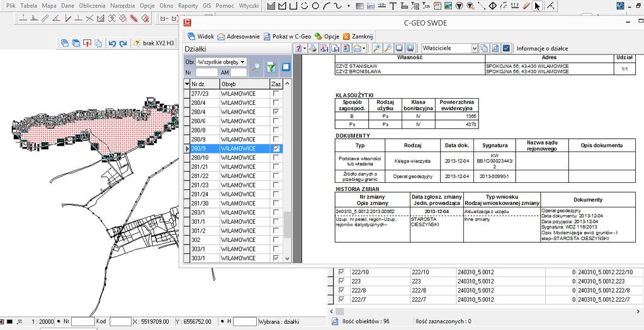Check the box for parcel 302

pyautogui.click(x=276, y=240)
